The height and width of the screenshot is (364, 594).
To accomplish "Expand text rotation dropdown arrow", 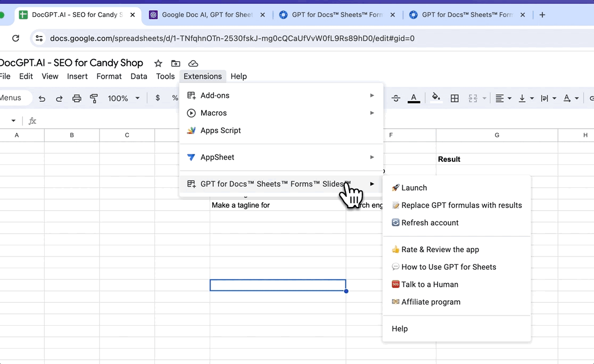I will point(576,98).
